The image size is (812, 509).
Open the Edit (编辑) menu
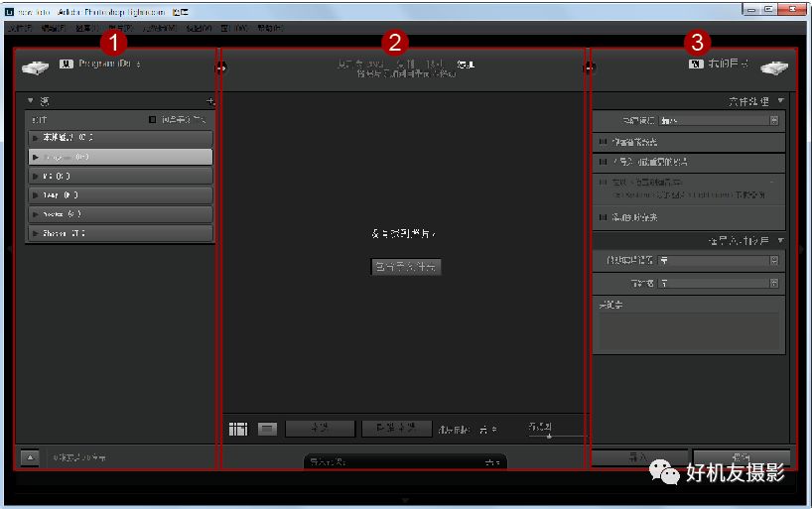coord(54,28)
